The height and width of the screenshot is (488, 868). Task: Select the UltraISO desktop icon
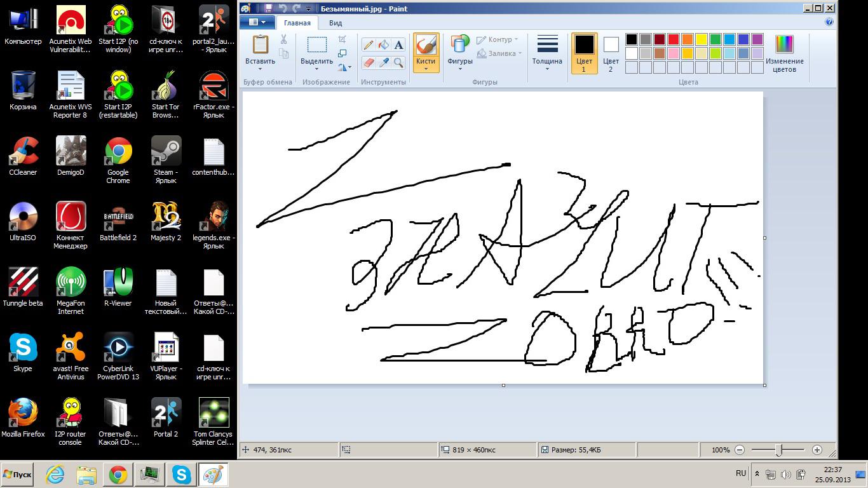point(23,222)
